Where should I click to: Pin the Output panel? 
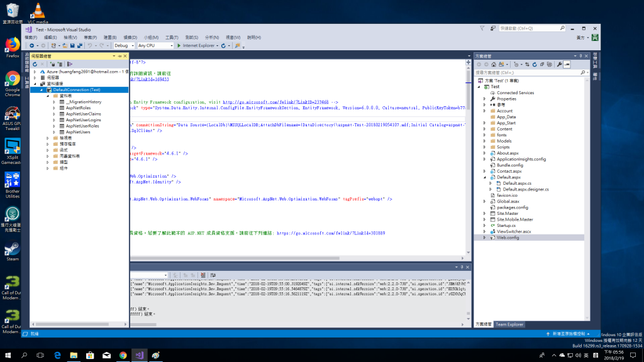pos(462,267)
